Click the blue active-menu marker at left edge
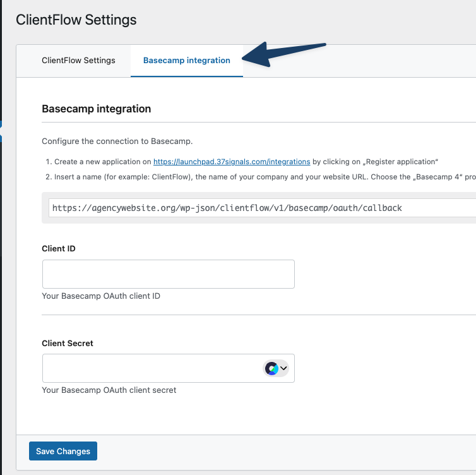Screen dimensions: 476x475 coord(1,131)
